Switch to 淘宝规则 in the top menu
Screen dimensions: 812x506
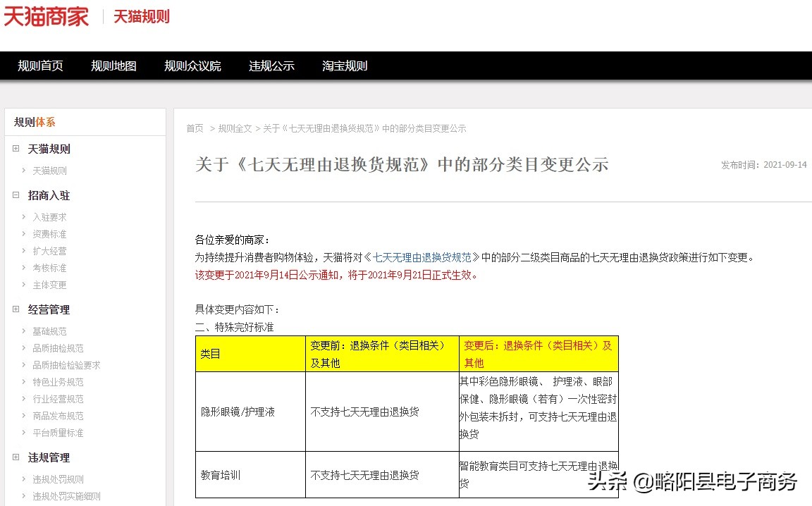point(344,66)
